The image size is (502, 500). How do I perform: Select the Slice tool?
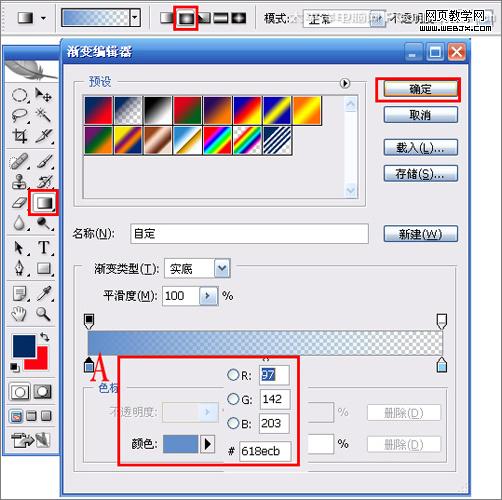click(x=43, y=136)
